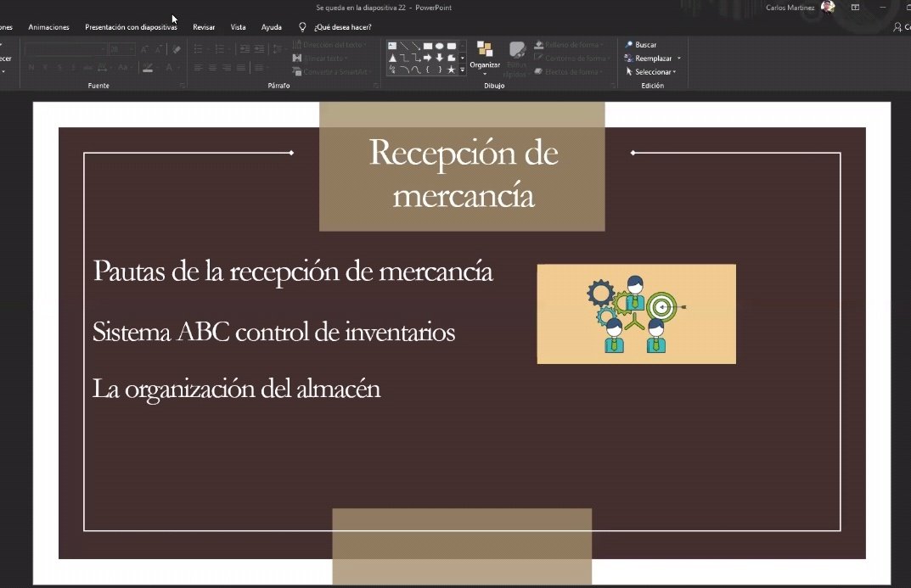
Task: Open the Revisar tab
Action: click(204, 27)
